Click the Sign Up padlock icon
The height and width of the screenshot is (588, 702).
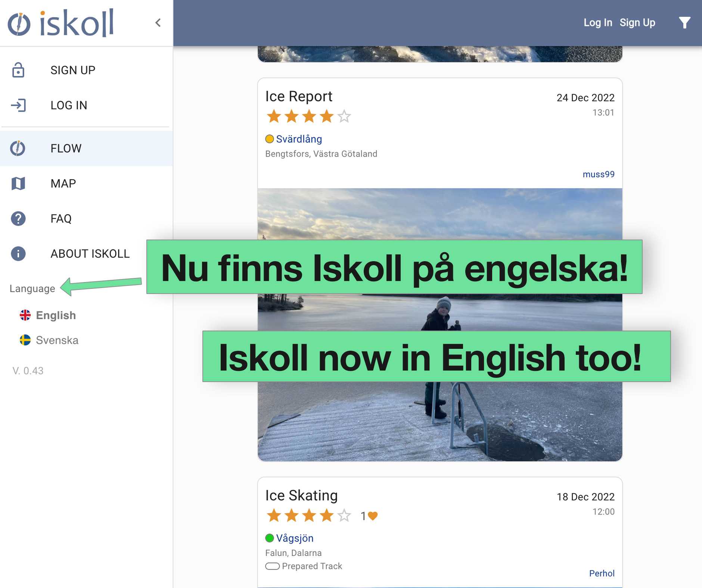(x=18, y=70)
